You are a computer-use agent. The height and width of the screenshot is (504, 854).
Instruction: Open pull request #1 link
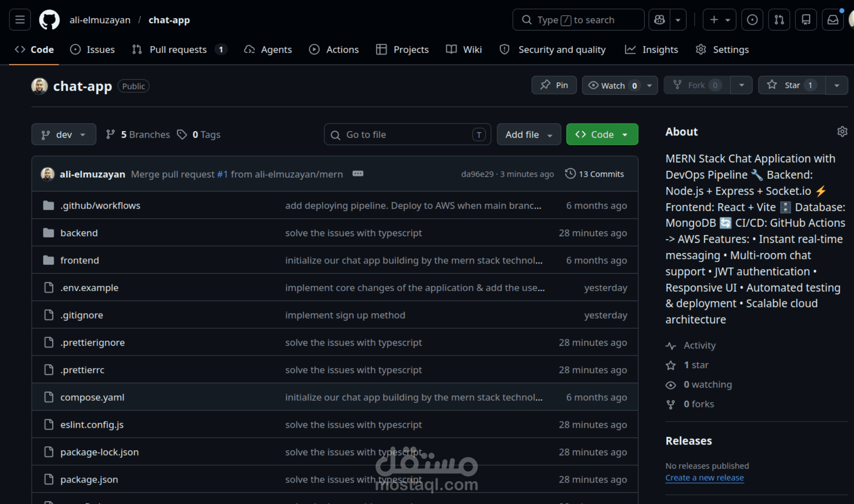pos(222,174)
